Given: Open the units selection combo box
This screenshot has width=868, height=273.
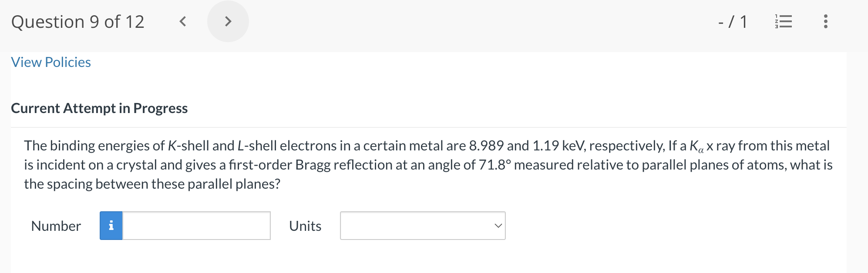Looking at the screenshot, I should (422, 226).
